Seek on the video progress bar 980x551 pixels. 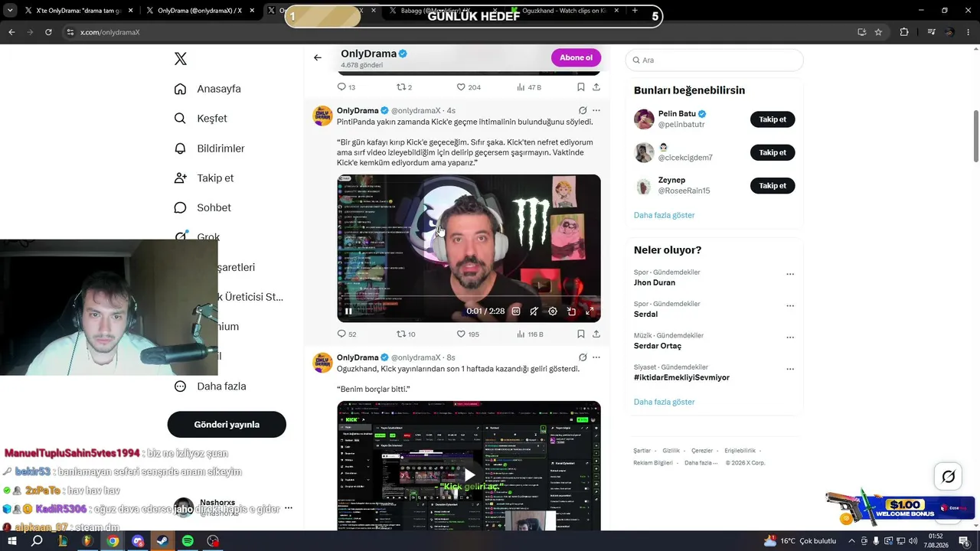click(x=469, y=296)
